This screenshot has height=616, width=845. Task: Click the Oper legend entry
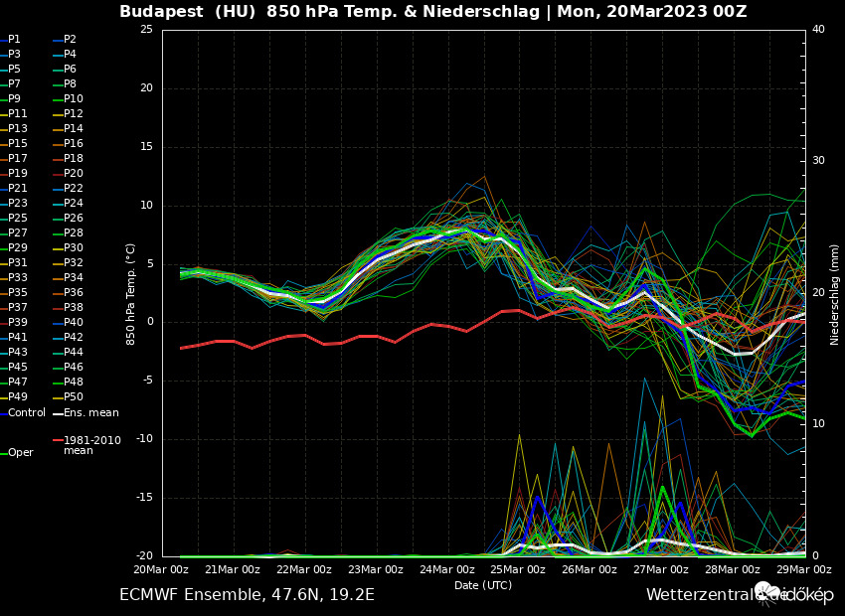tap(20, 452)
